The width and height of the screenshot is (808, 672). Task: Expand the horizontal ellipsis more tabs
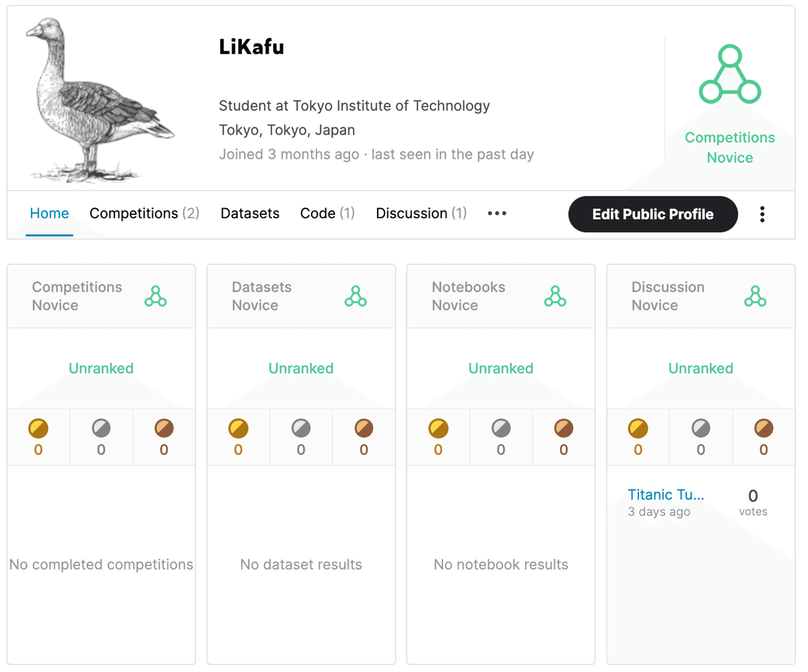coord(497,213)
